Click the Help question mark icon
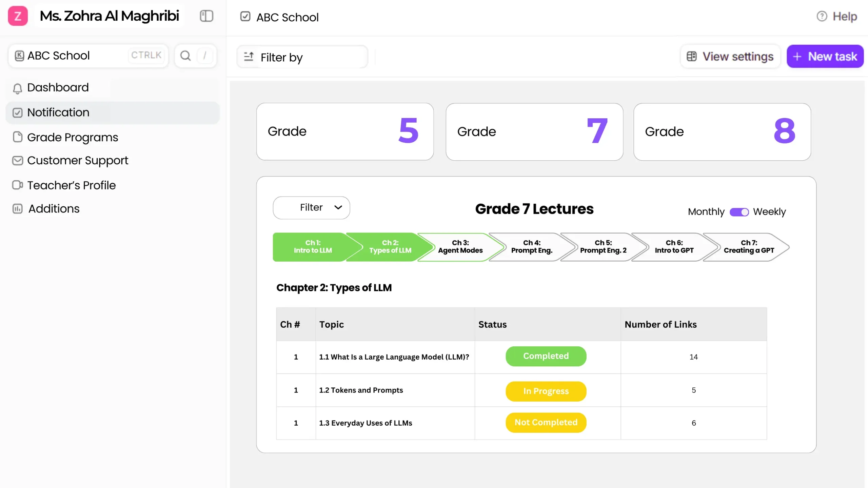 [822, 16]
